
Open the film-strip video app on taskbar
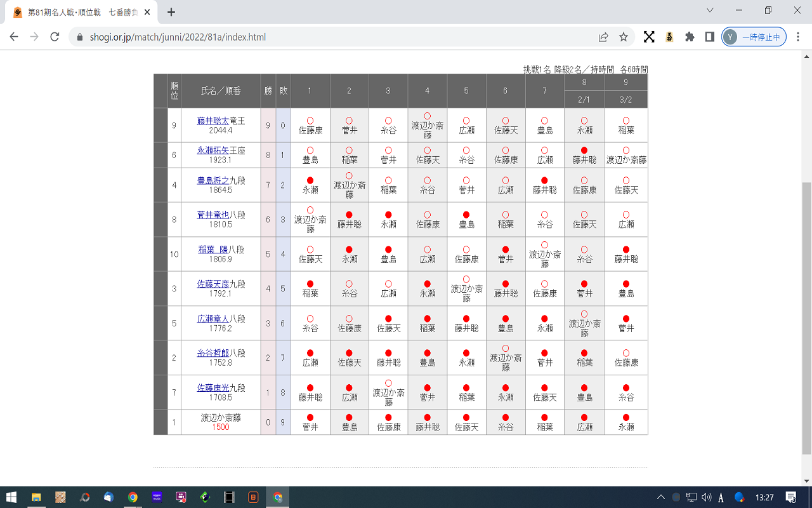(x=229, y=497)
